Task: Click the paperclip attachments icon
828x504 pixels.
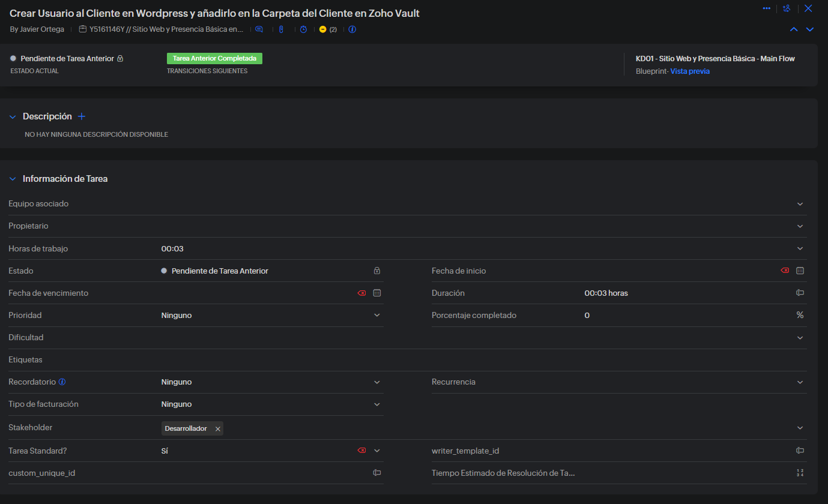Action: pyautogui.click(x=281, y=29)
